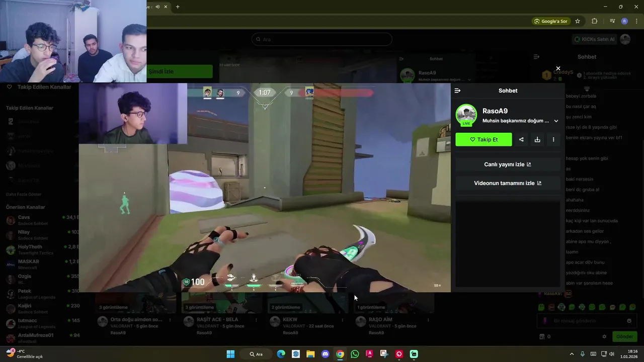Open Chrome media controls icon

(612, 21)
